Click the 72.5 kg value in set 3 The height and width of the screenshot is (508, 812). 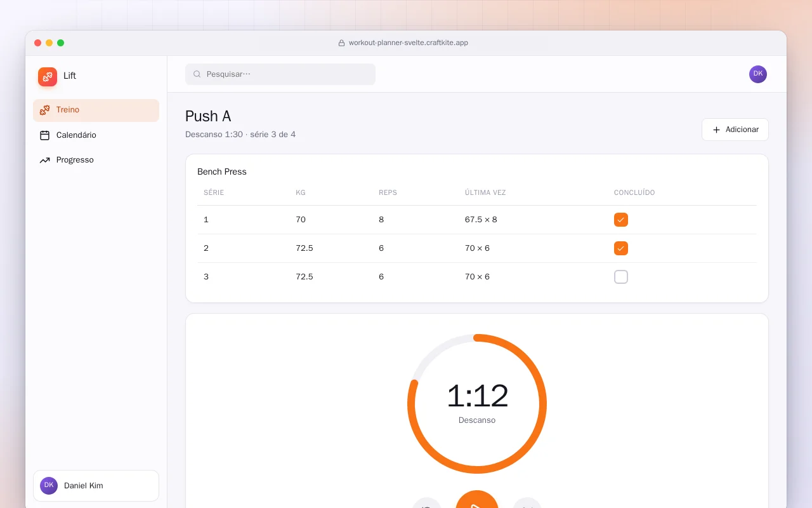304,277
